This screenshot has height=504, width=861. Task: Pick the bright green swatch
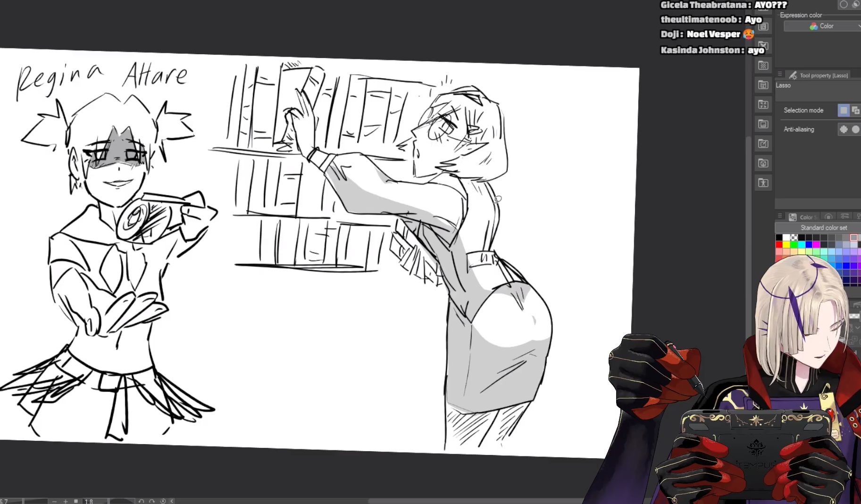[x=794, y=245]
